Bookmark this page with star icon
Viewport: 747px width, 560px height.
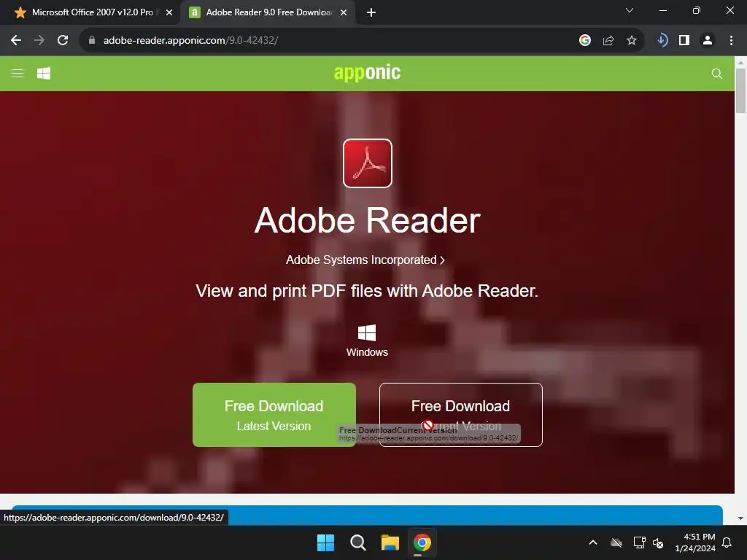pyautogui.click(x=632, y=41)
